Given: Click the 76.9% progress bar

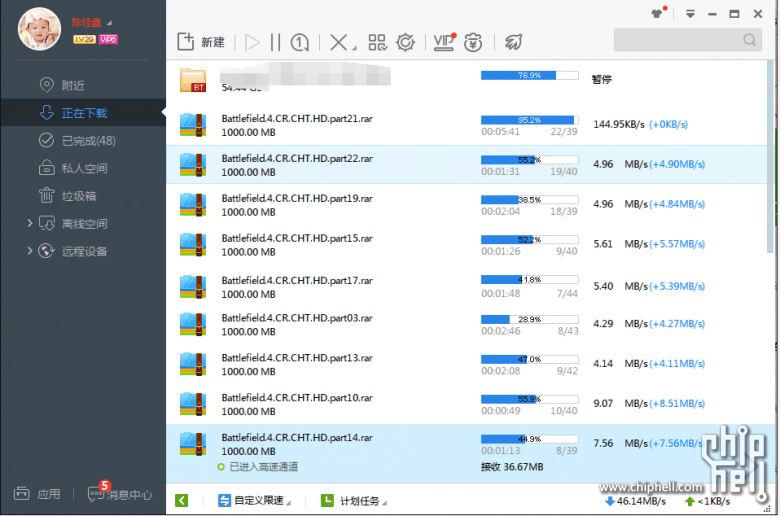Looking at the screenshot, I should (x=529, y=75).
